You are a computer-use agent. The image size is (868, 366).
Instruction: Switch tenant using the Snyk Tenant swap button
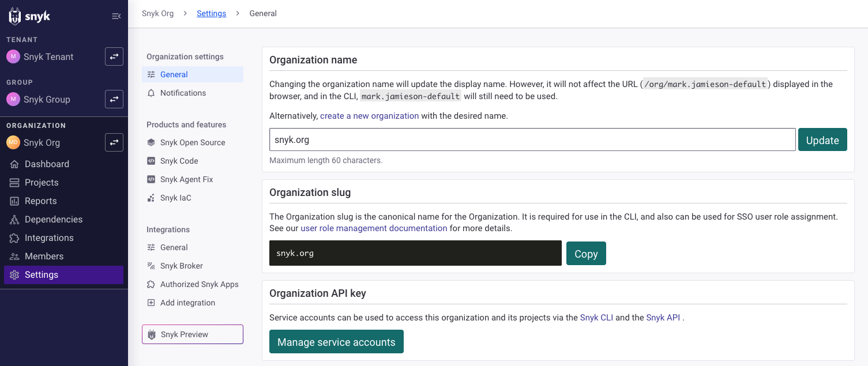(x=114, y=56)
